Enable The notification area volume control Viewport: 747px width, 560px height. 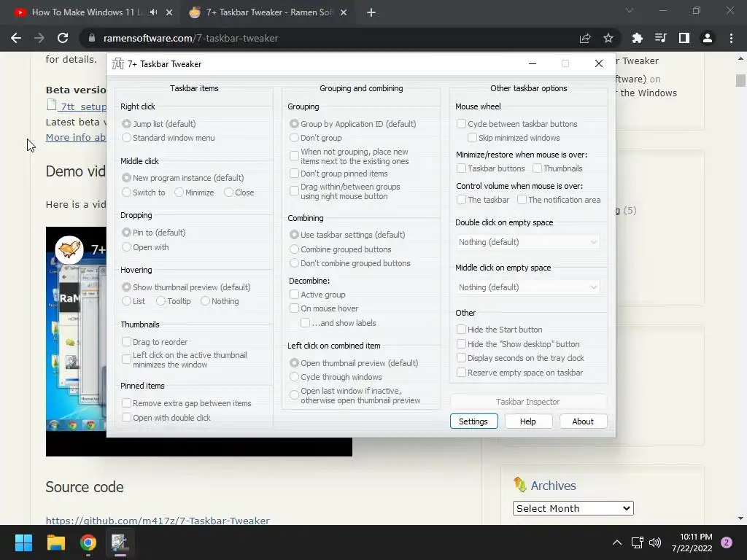pos(559,200)
